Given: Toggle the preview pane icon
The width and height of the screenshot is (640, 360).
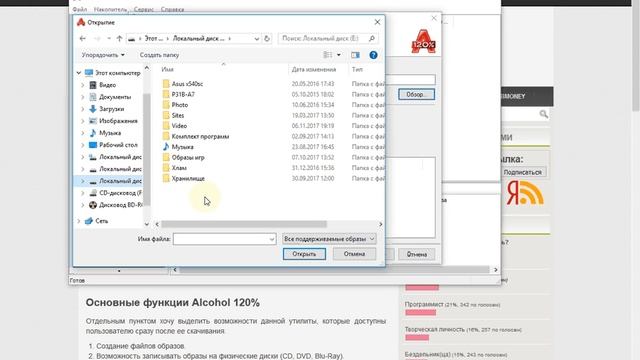Looking at the screenshot, I should pos(356,55).
